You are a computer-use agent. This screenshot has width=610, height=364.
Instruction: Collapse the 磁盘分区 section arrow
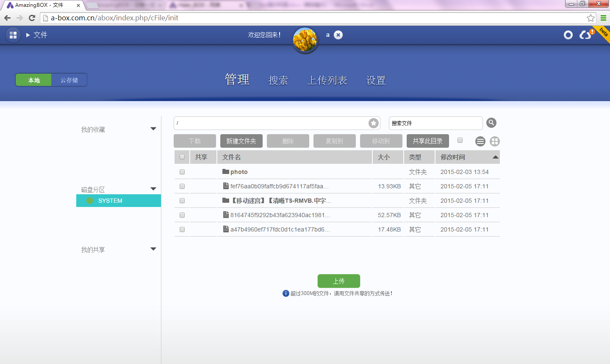(x=153, y=189)
